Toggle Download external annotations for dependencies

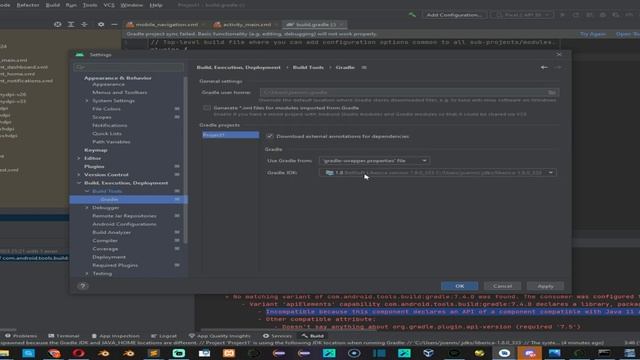[x=270, y=136]
